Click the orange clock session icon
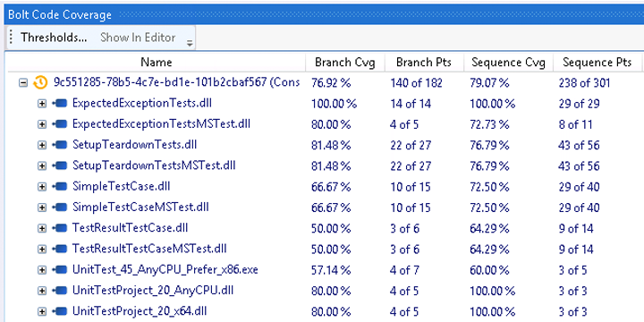 click(40, 82)
